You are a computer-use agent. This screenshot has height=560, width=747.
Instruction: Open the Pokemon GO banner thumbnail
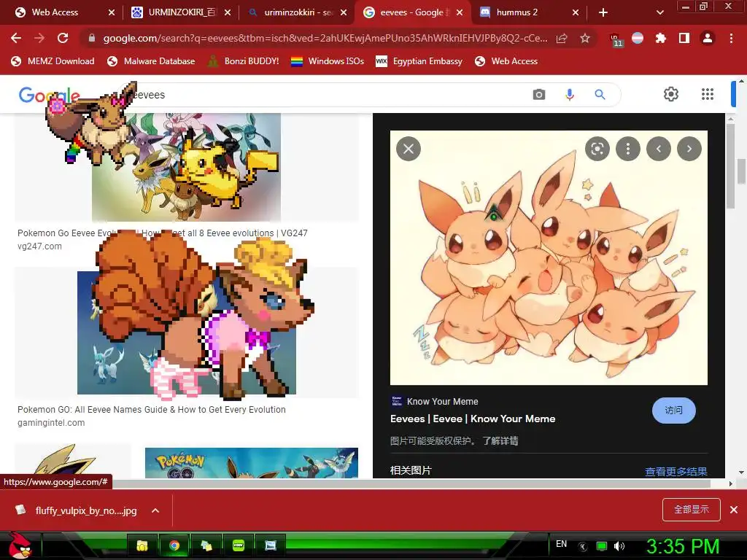tap(251, 463)
